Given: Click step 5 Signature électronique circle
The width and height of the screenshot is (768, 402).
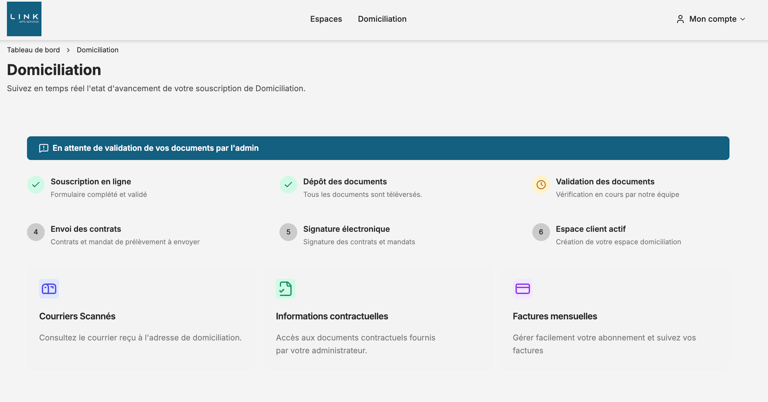Looking at the screenshot, I should pyautogui.click(x=288, y=232).
